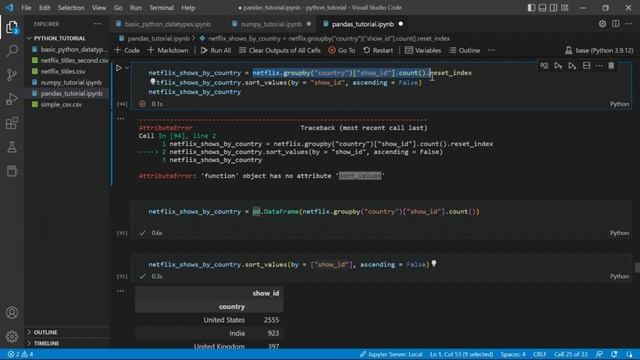Open the Help menu
Screen dimensions: 640x360
tap(188, 8)
